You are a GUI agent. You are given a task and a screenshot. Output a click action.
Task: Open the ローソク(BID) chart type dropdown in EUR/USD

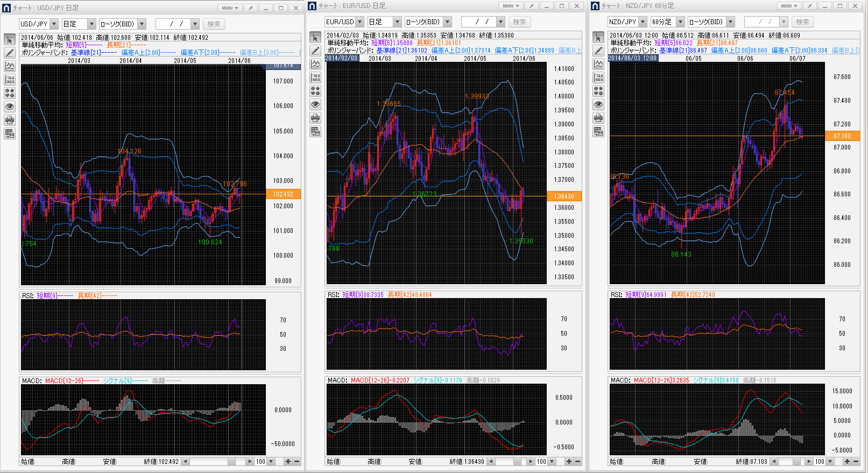tap(448, 22)
